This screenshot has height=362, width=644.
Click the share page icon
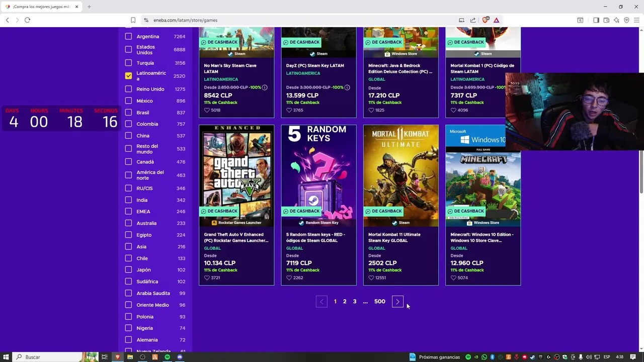coord(473,20)
